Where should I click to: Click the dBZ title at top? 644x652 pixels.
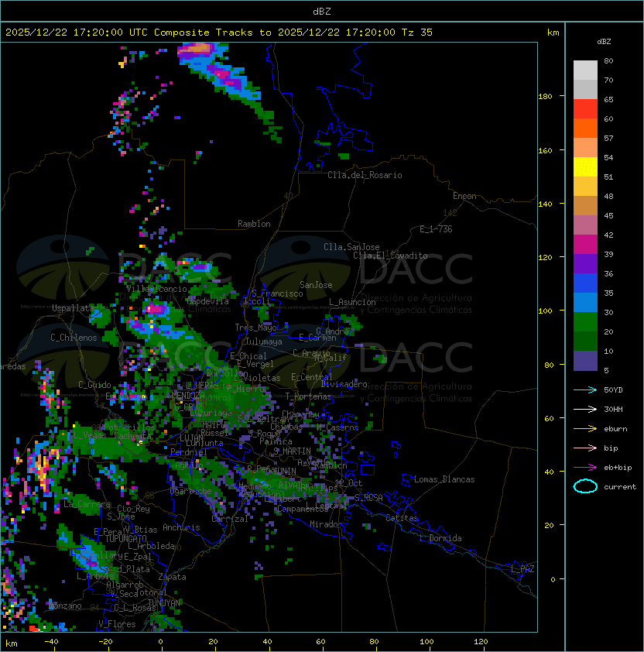322,12
